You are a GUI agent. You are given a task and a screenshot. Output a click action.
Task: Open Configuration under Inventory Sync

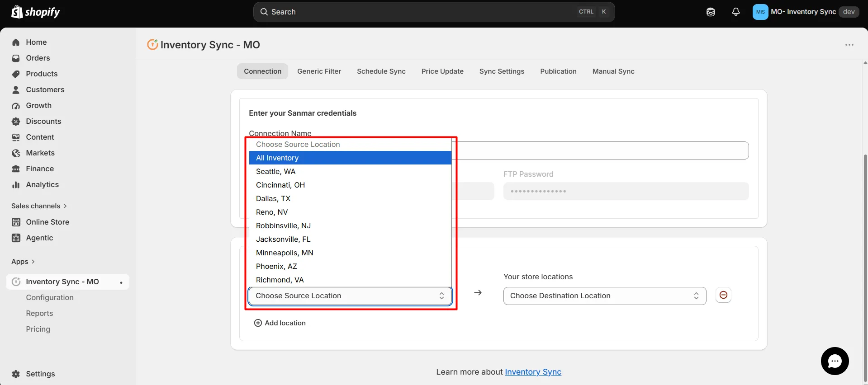pyautogui.click(x=50, y=297)
